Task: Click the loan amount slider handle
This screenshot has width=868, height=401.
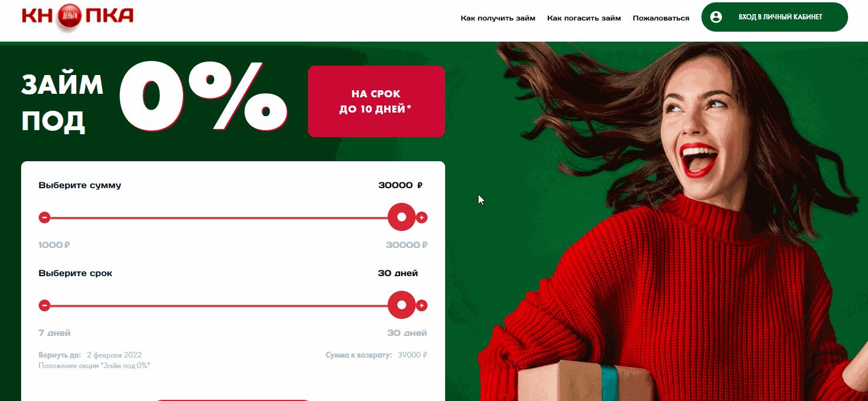Action: tap(402, 217)
